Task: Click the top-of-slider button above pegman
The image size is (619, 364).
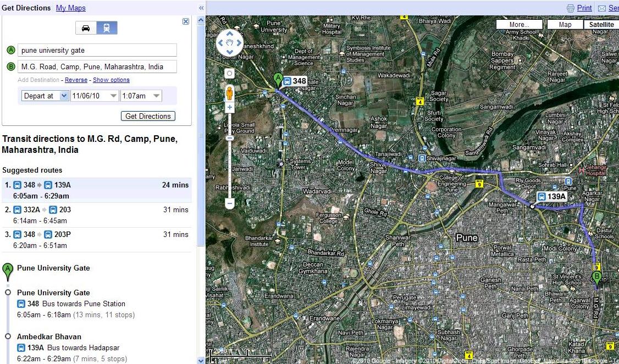Action: coord(229,74)
